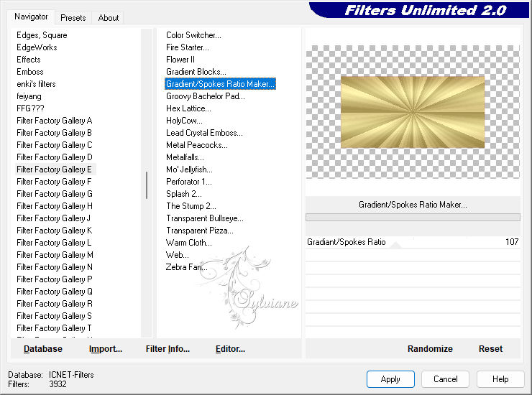The image size is (532, 395).
Task: Choose the Perforator 1 filter
Action: (x=188, y=182)
